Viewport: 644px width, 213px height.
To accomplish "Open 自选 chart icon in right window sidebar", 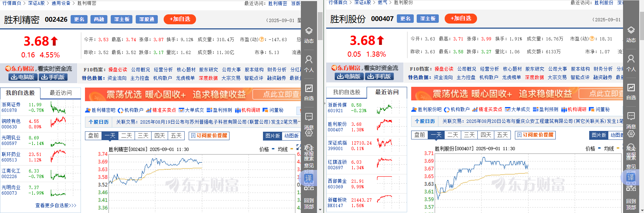I will 631,92.
